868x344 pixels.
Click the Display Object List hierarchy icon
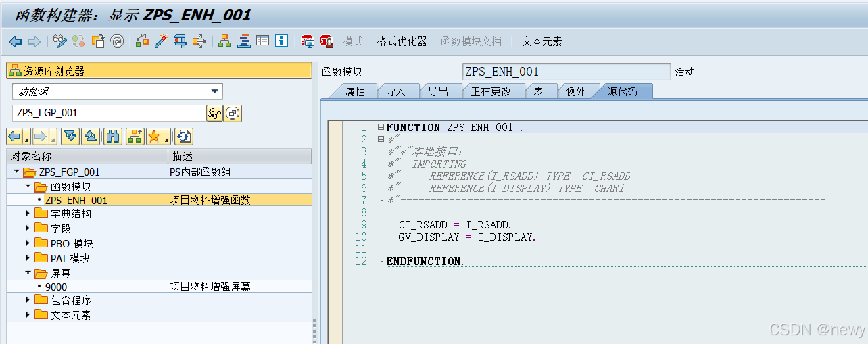224,41
